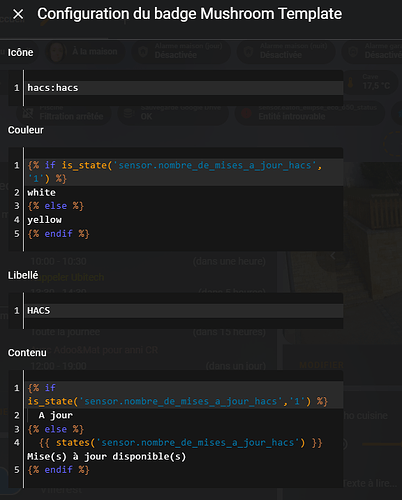Click the 'HACS' label text
The height and width of the screenshot is (500, 402).
pyautogui.click(x=39, y=311)
